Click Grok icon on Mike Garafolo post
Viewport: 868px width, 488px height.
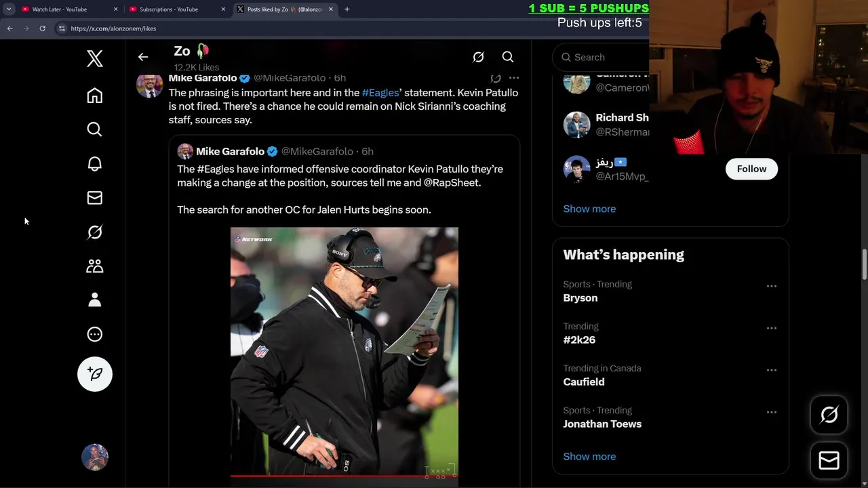click(x=496, y=78)
